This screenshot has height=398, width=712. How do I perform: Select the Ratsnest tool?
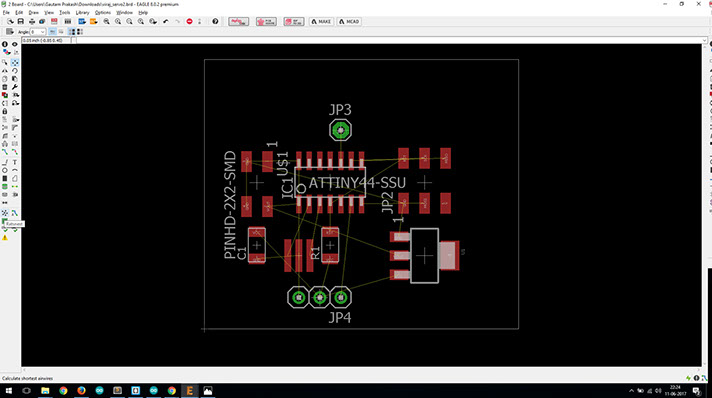tap(5, 213)
